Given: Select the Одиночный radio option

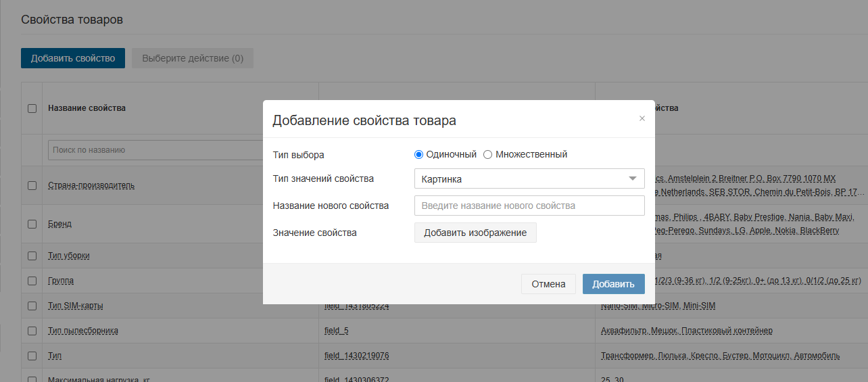Looking at the screenshot, I should (x=418, y=154).
